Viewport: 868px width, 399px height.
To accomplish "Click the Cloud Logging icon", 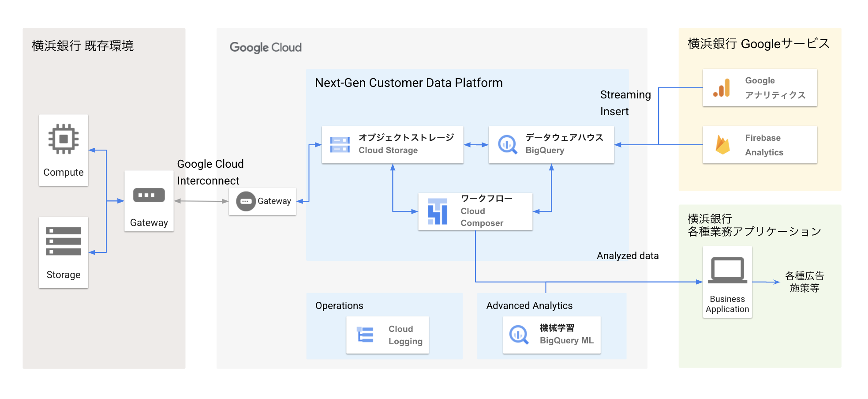I will (365, 335).
